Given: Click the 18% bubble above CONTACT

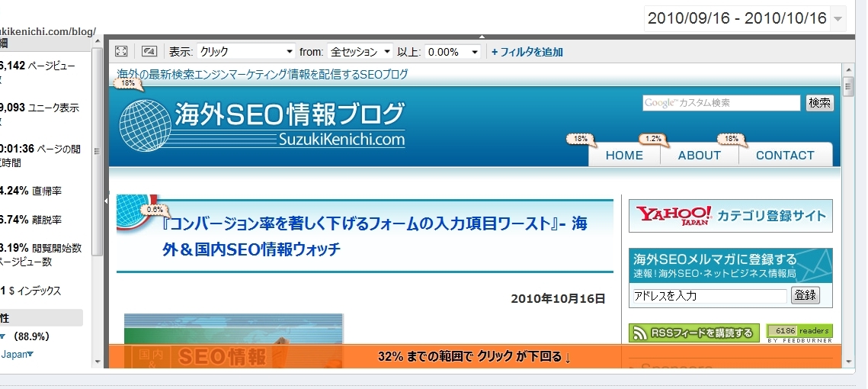Looking at the screenshot, I should (732, 139).
